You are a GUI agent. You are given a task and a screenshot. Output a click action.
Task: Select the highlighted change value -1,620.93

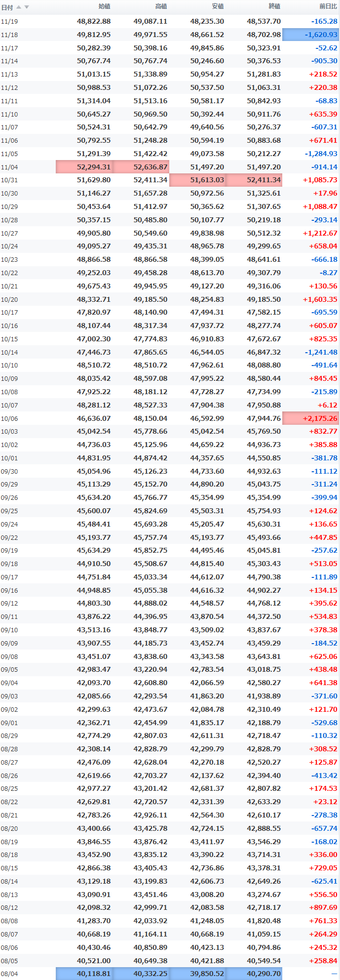pyautogui.click(x=311, y=35)
